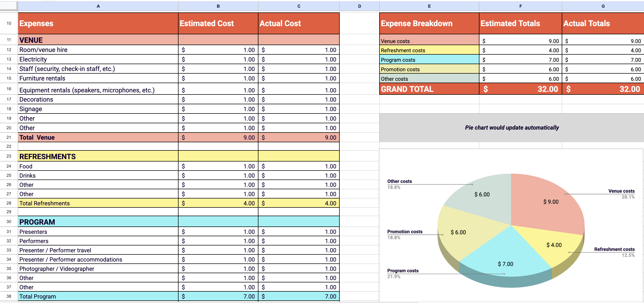
Task: Select the 'Program costs' breakdown cell
Action: click(x=429, y=59)
